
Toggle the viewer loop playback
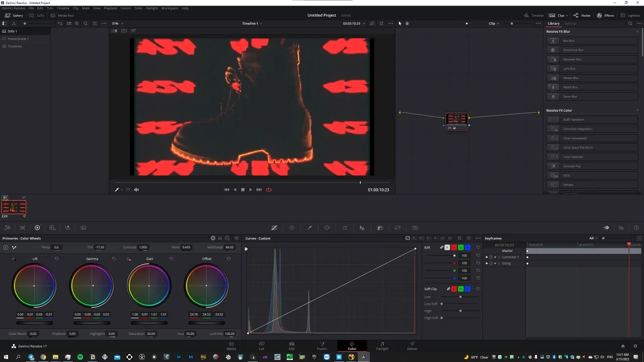(x=269, y=190)
